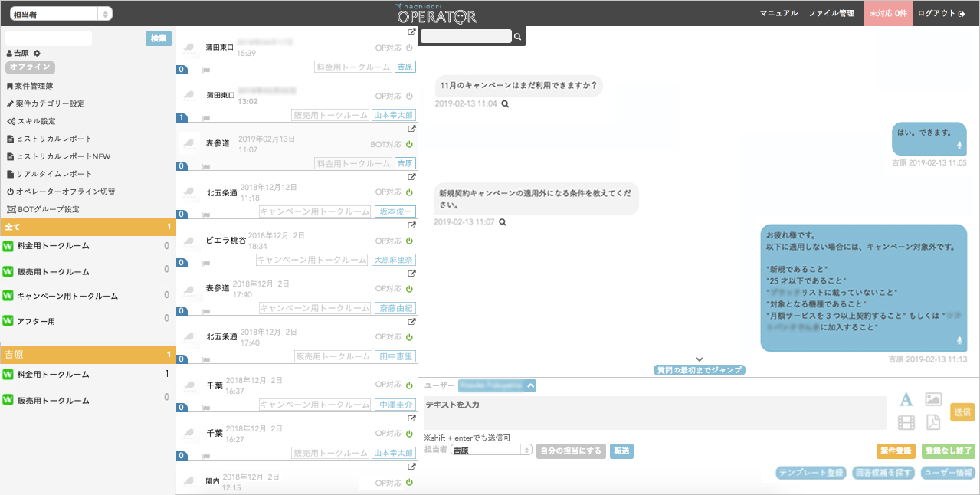Toggle the オフライン status badge
The height and width of the screenshot is (495, 980).
pos(30,67)
